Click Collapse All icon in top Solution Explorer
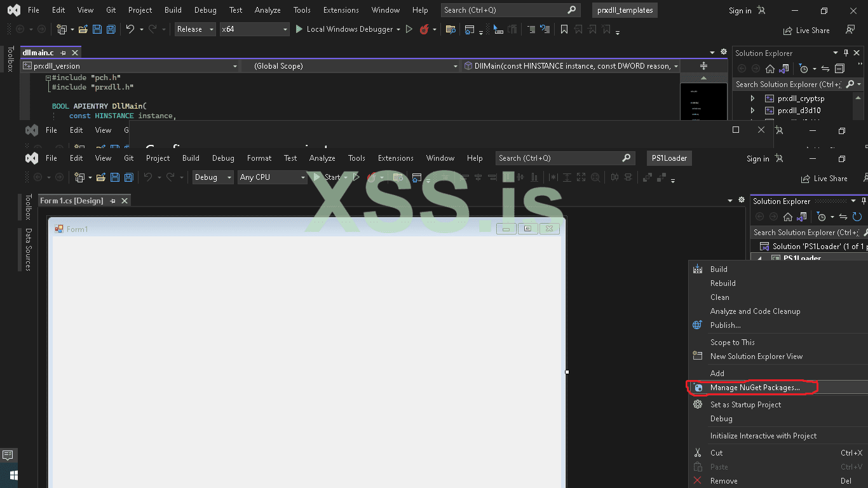 [x=839, y=69]
